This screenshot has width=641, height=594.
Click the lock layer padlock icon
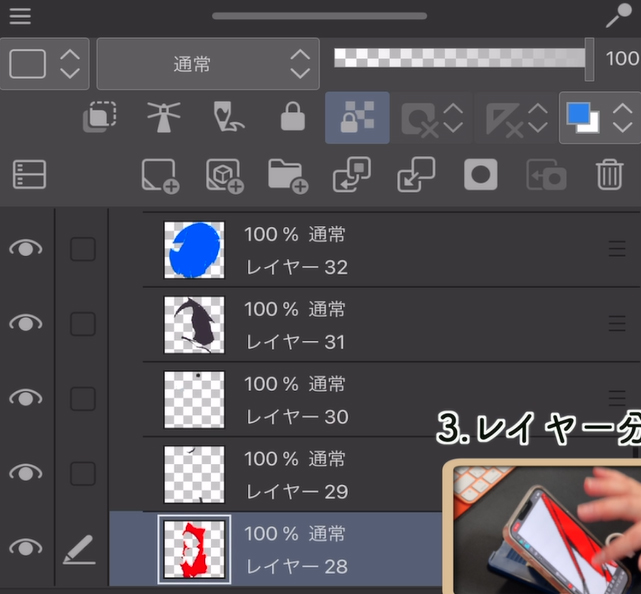(292, 118)
